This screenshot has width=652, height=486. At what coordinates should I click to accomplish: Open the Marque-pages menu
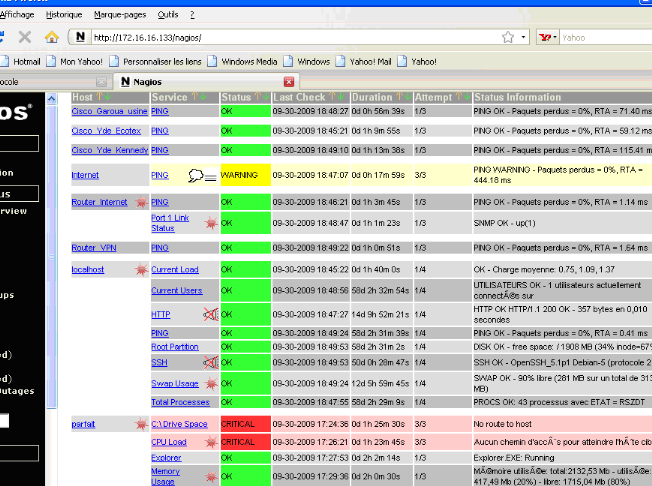(118, 16)
